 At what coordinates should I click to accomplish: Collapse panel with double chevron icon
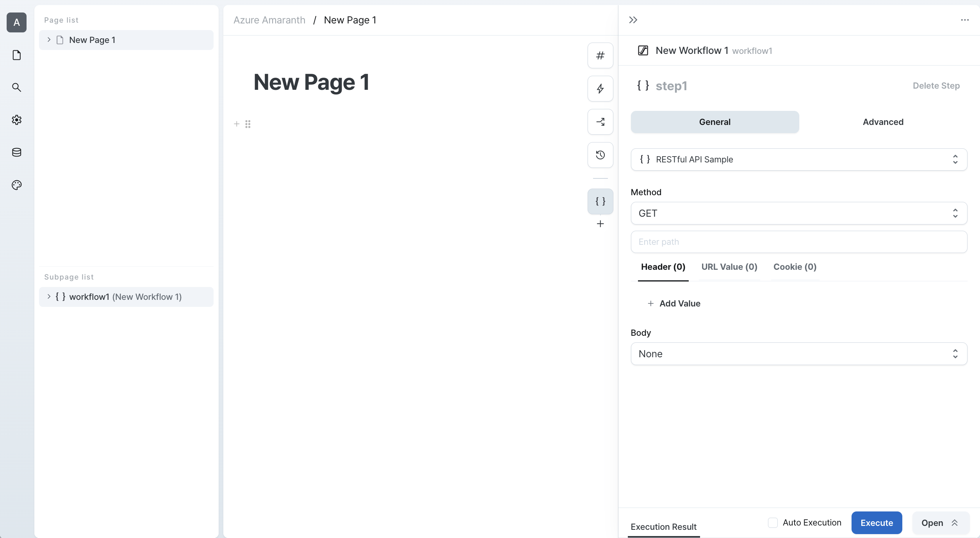click(x=633, y=20)
